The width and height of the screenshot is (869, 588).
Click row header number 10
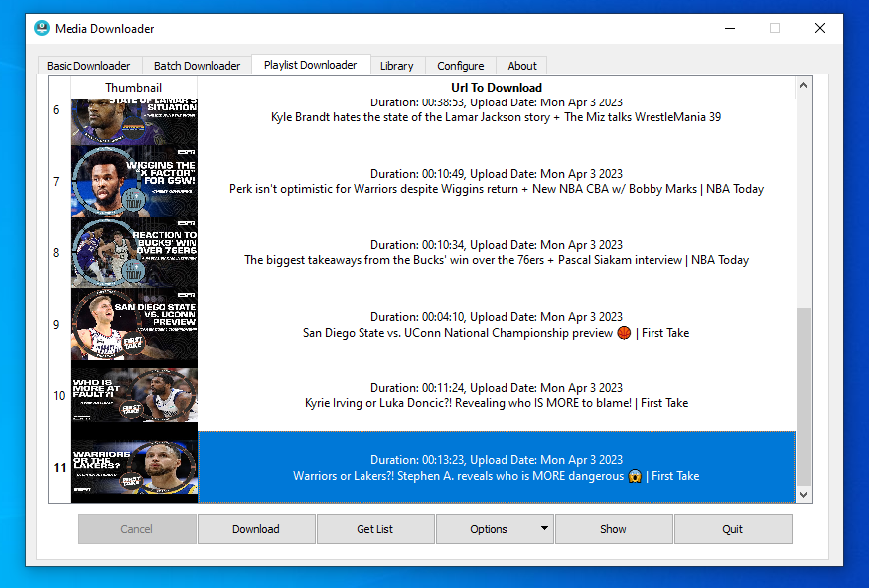click(x=60, y=395)
